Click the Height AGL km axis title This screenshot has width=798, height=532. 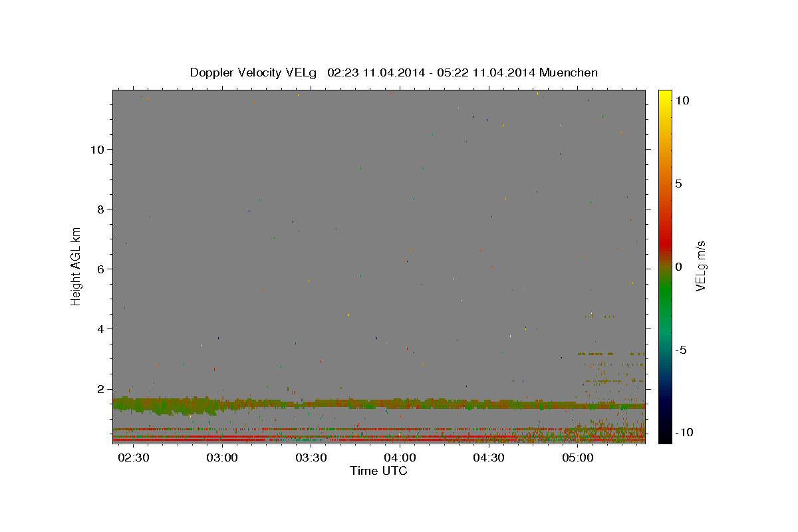(76, 266)
